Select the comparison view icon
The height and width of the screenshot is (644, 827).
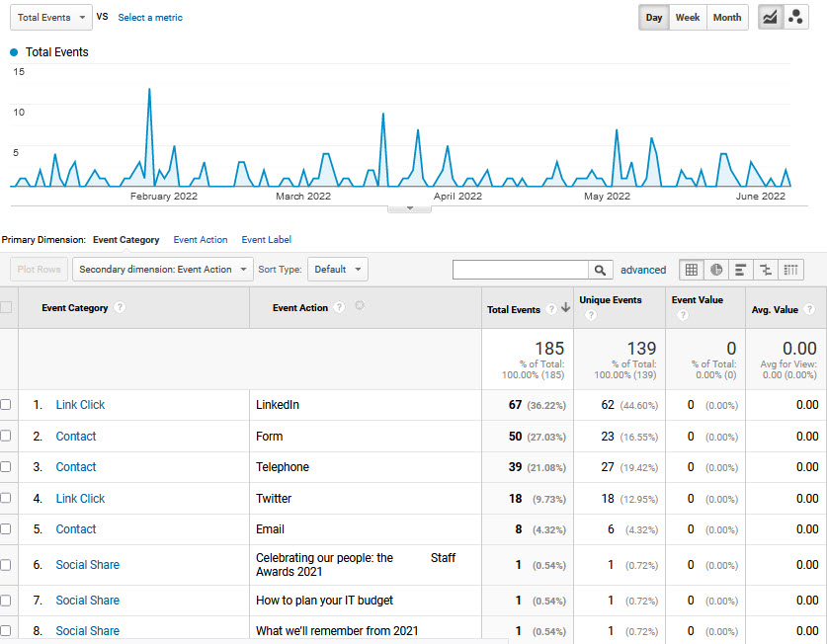pyautogui.click(x=766, y=270)
